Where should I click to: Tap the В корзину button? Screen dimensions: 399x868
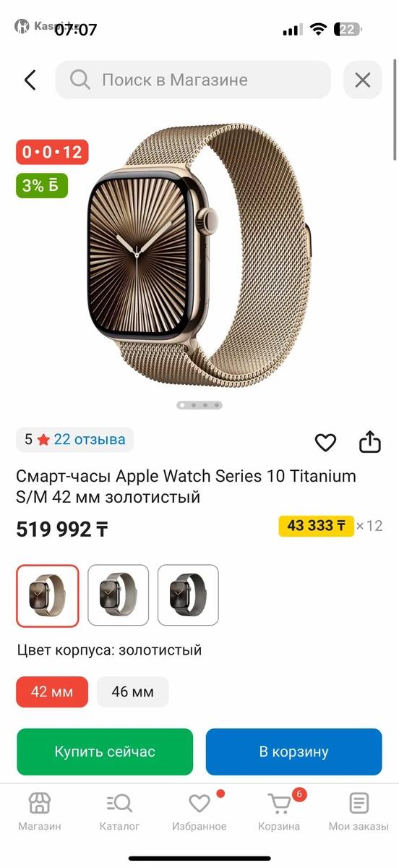coord(293,752)
